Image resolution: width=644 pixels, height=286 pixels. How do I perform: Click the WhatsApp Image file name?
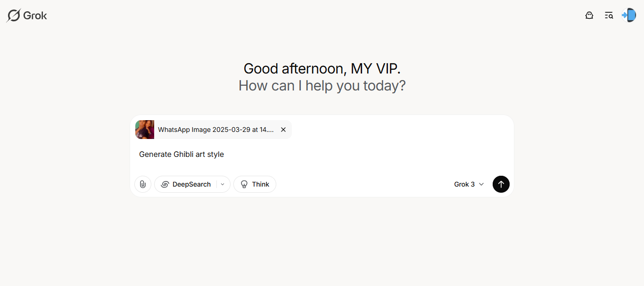(215, 130)
